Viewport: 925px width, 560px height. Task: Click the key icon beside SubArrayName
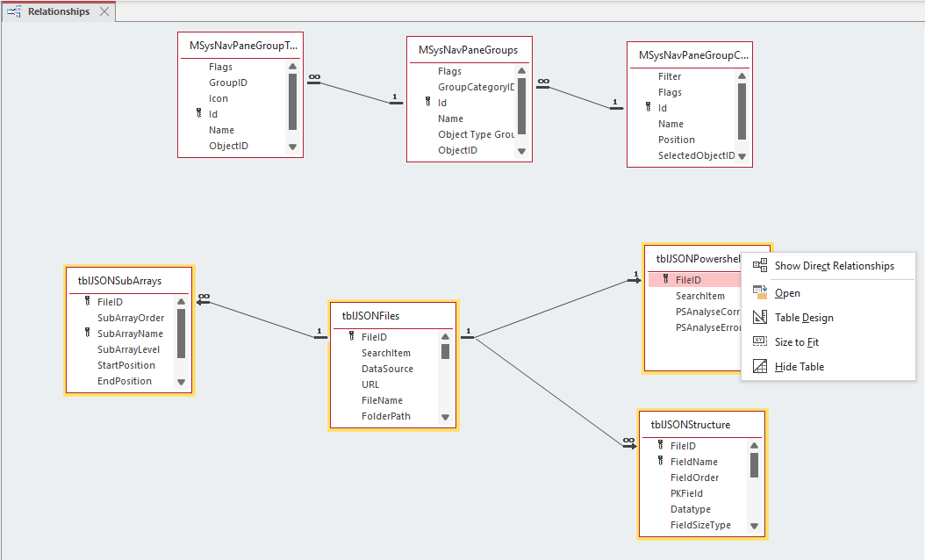coord(88,333)
